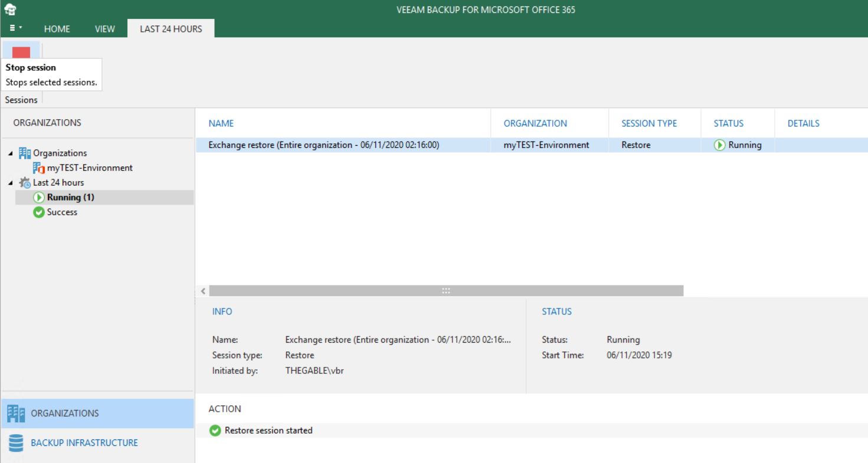Click the ACTION section heading
868x463 pixels.
(225, 409)
